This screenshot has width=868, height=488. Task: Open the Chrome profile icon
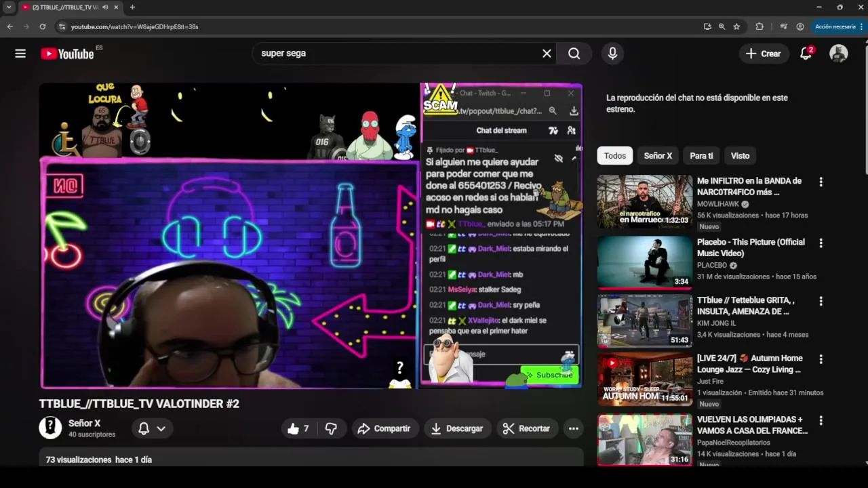(x=800, y=26)
